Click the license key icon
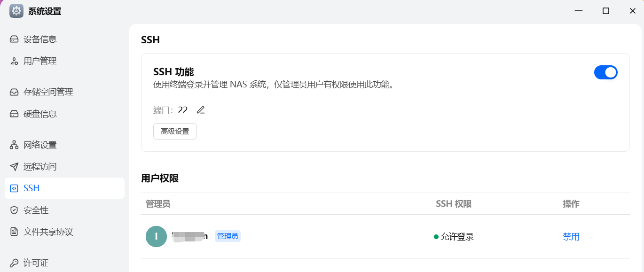The width and height of the screenshot is (644, 272). (x=14, y=263)
